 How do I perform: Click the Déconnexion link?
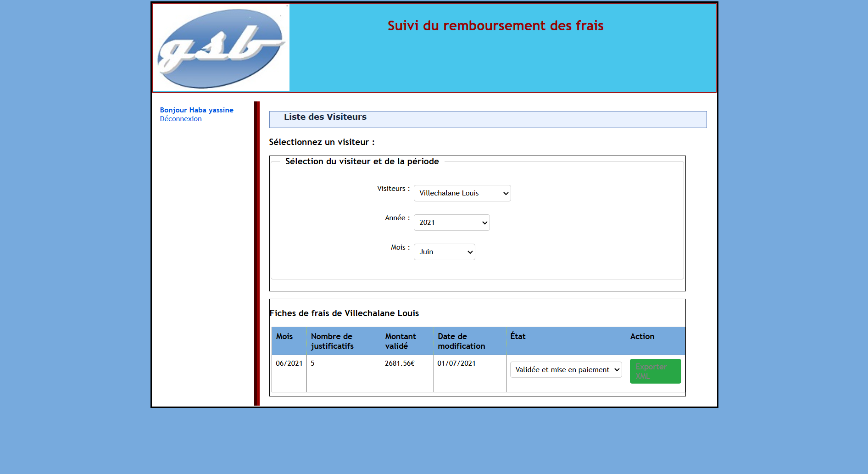pyautogui.click(x=181, y=119)
